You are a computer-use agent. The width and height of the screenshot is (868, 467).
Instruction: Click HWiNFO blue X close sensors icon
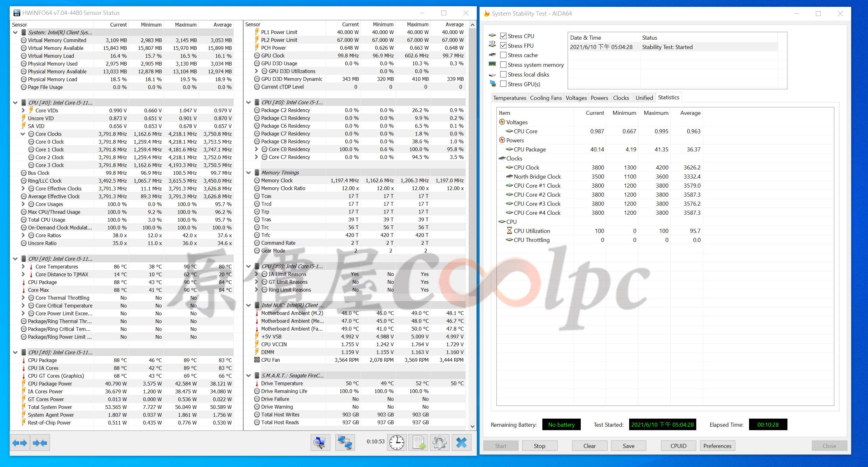point(461,443)
